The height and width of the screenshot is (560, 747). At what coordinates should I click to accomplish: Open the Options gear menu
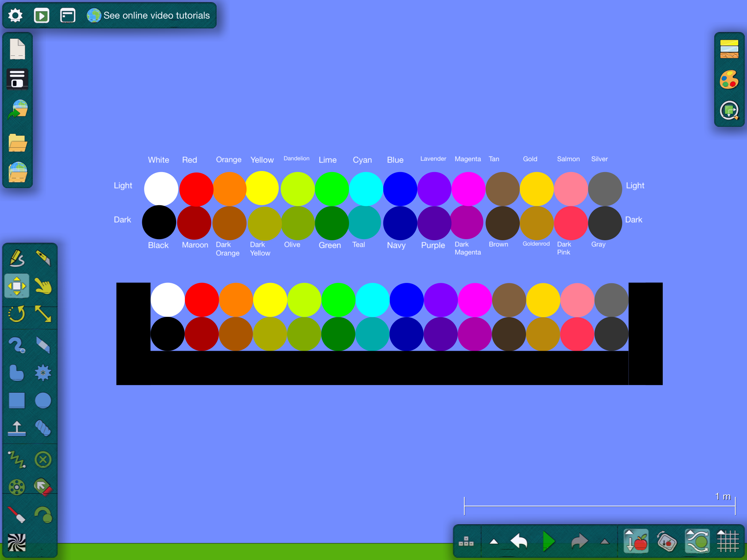click(15, 16)
